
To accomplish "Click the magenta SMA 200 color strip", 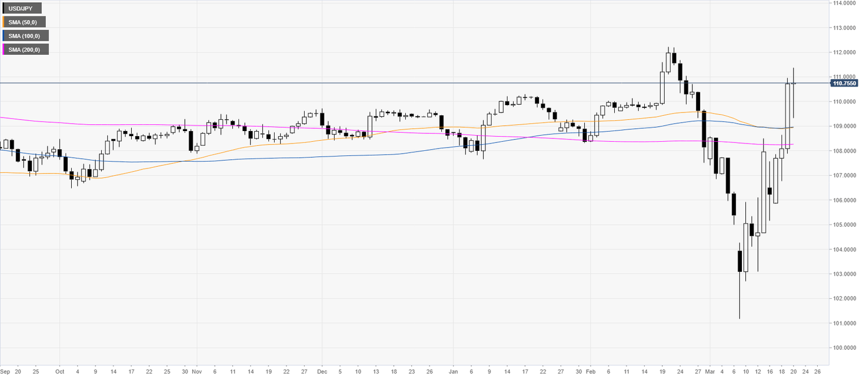I will pos(4,50).
